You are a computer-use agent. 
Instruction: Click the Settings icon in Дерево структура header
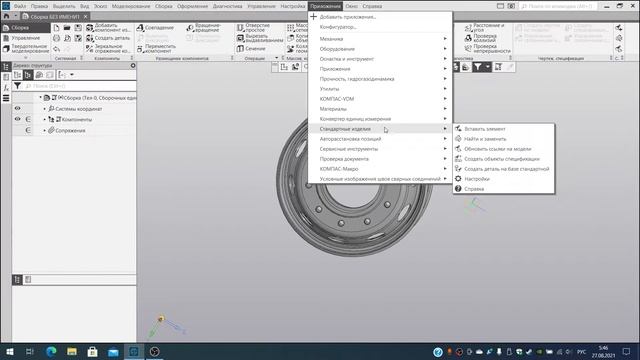(133, 65)
